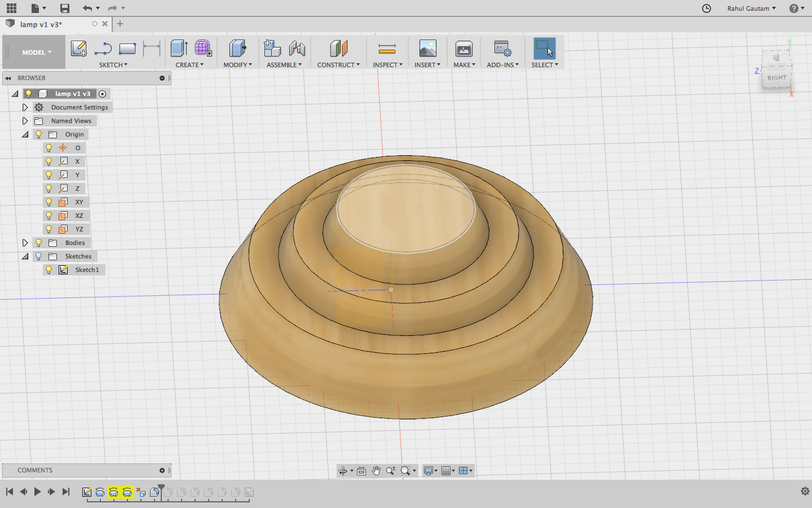
Task: Undo the last action
Action: point(87,8)
